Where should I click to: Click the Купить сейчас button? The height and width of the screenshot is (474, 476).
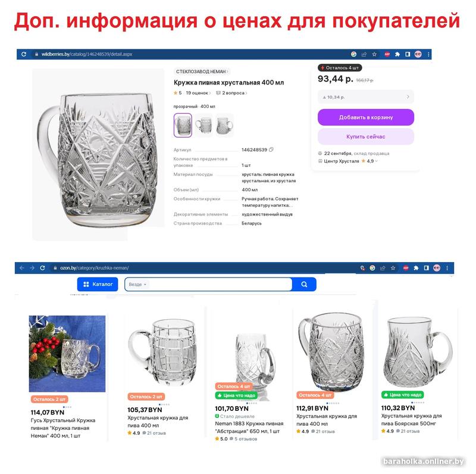click(366, 137)
